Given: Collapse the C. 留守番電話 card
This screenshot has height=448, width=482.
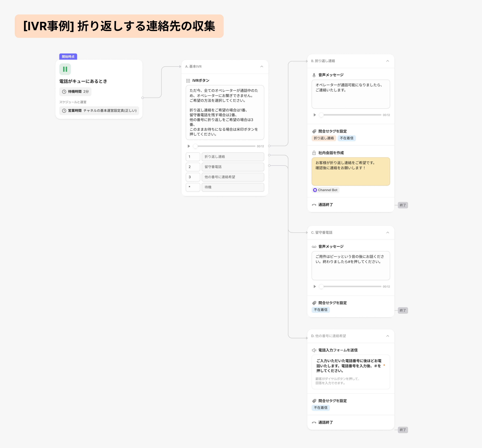Looking at the screenshot, I should (x=387, y=233).
